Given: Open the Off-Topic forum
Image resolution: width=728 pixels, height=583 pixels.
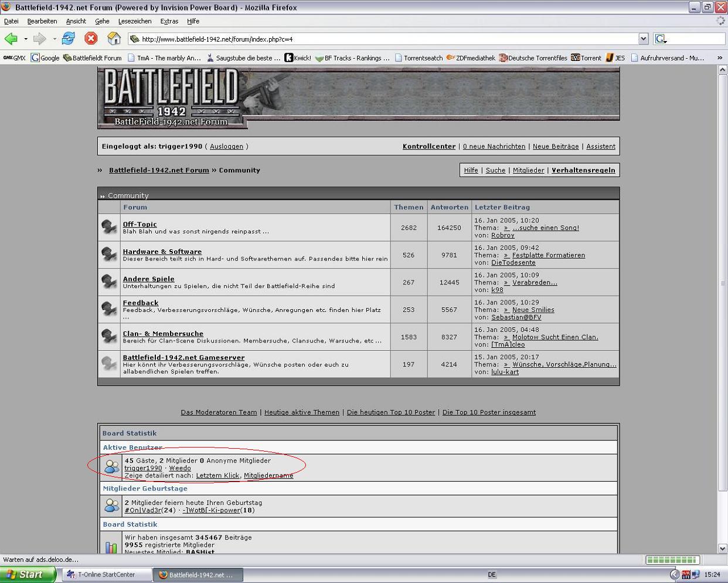Looking at the screenshot, I should [140, 224].
